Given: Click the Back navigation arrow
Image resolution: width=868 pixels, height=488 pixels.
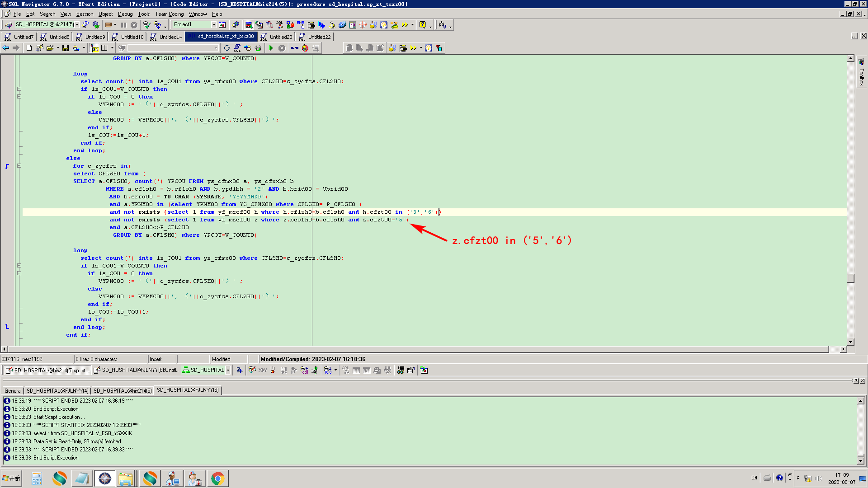Looking at the screenshot, I should (x=6, y=48).
